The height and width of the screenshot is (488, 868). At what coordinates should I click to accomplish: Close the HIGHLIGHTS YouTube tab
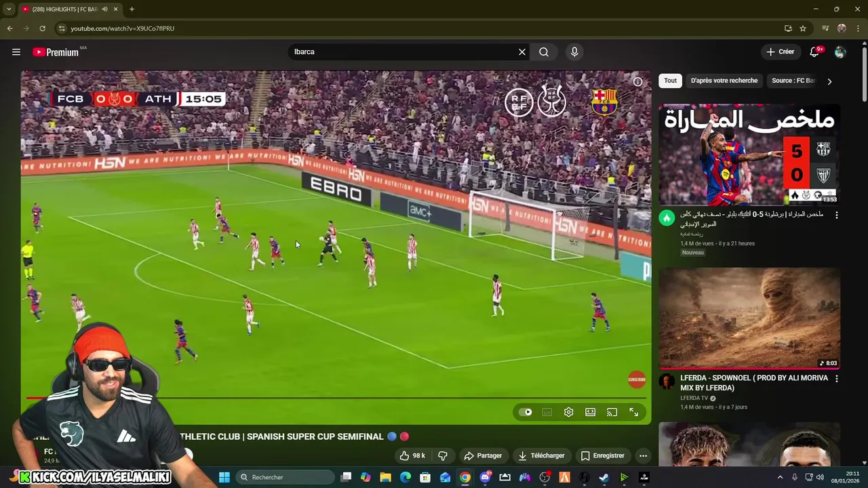115,9
